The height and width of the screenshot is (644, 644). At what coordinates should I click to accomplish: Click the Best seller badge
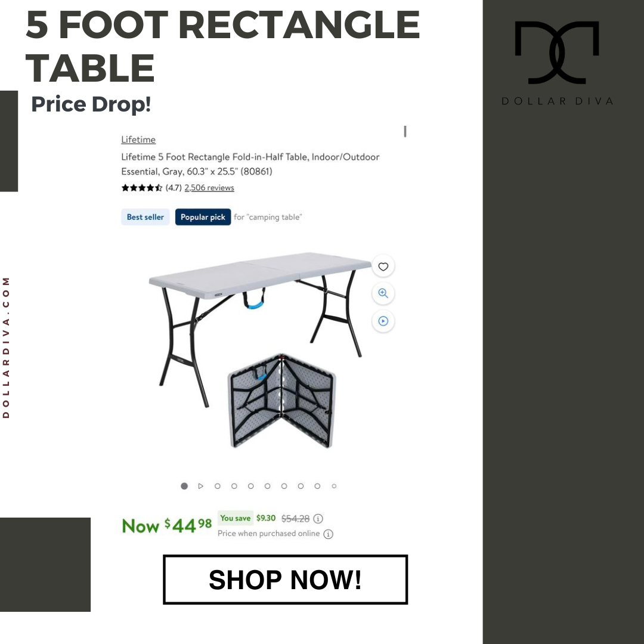point(145,217)
